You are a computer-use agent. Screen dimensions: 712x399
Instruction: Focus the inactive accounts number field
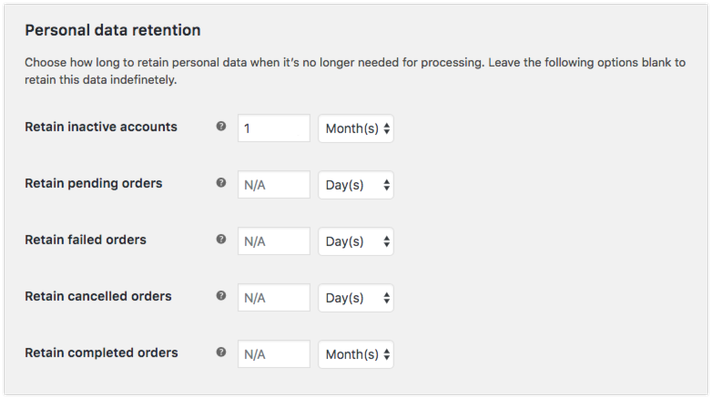274,128
